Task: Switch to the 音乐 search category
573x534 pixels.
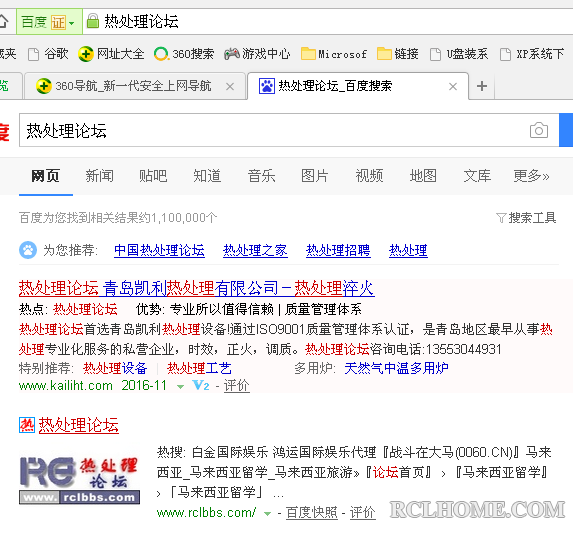Action: [x=261, y=176]
